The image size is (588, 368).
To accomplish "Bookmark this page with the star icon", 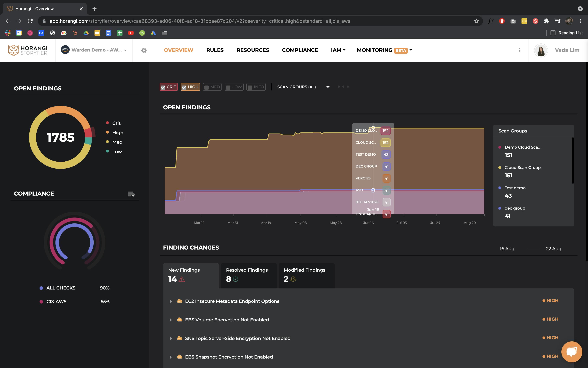I will tap(477, 21).
